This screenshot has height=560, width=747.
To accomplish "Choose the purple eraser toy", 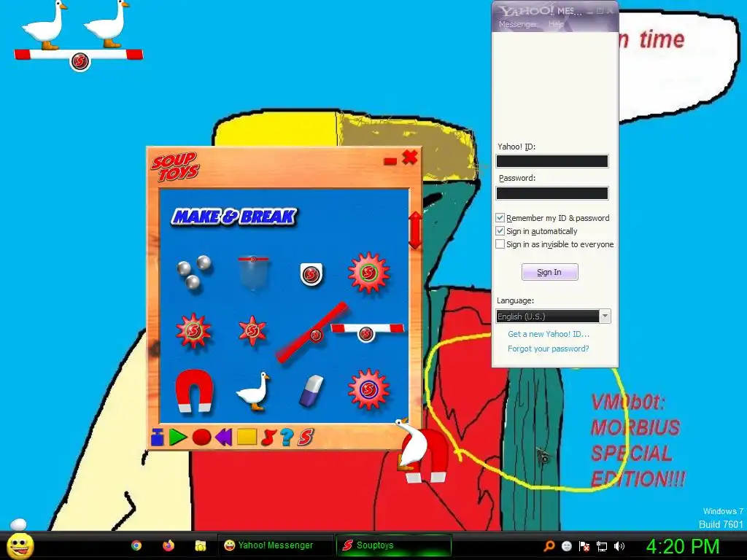I will (311, 391).
